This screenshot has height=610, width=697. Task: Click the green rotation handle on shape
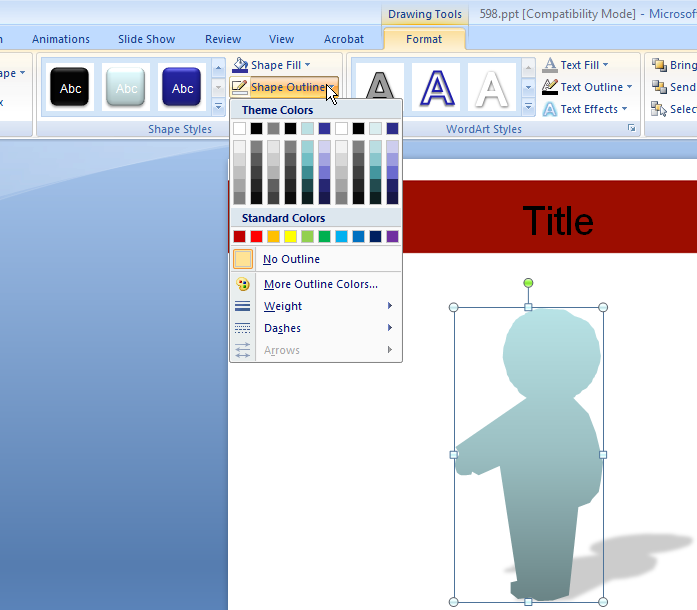coord(528,283)
